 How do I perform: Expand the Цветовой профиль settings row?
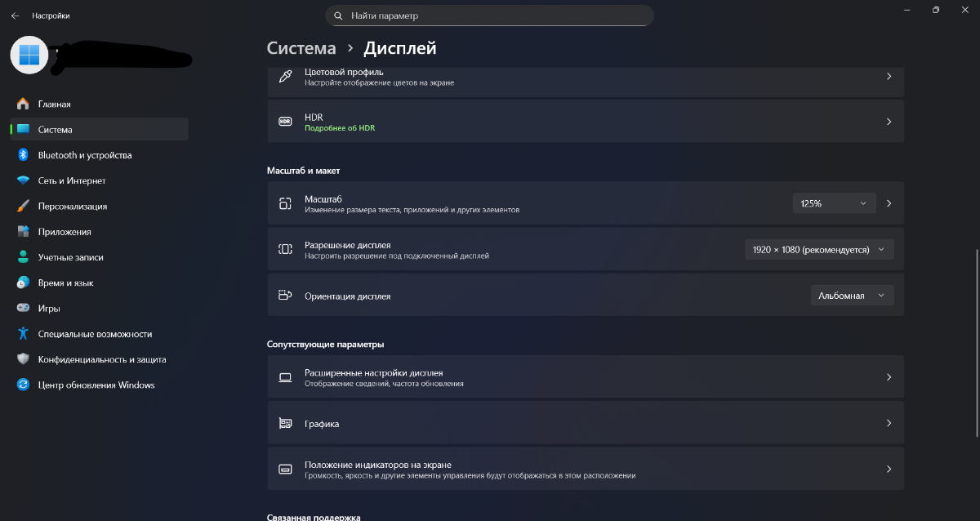585,77
